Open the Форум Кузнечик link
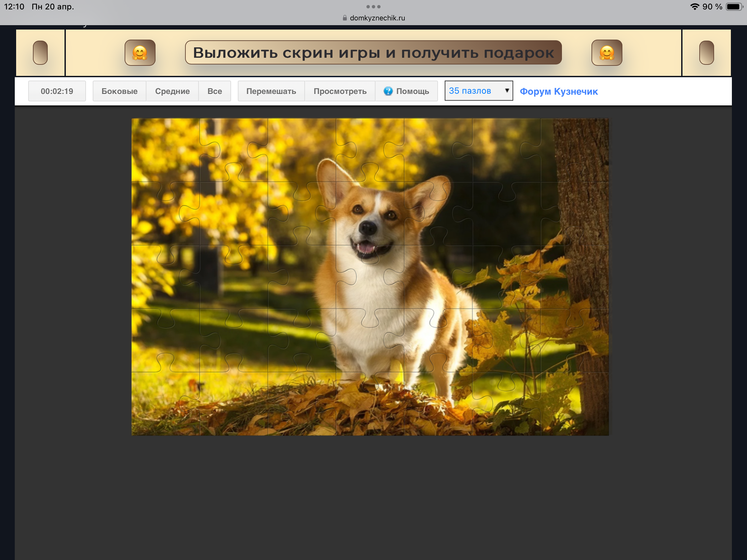Image resolution: width=747 pixels, height=560 pixels. (x=559, y=91)
